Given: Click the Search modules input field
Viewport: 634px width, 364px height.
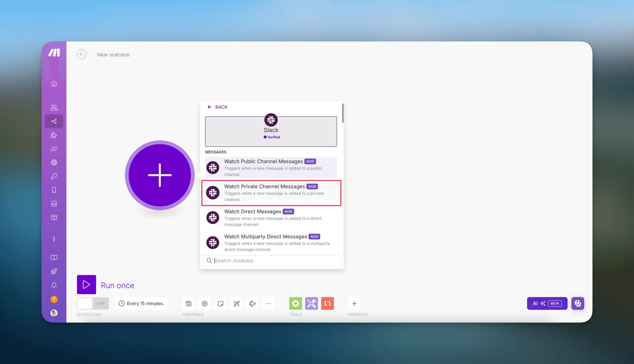Looking at the screenshot, I should (272, 260).
